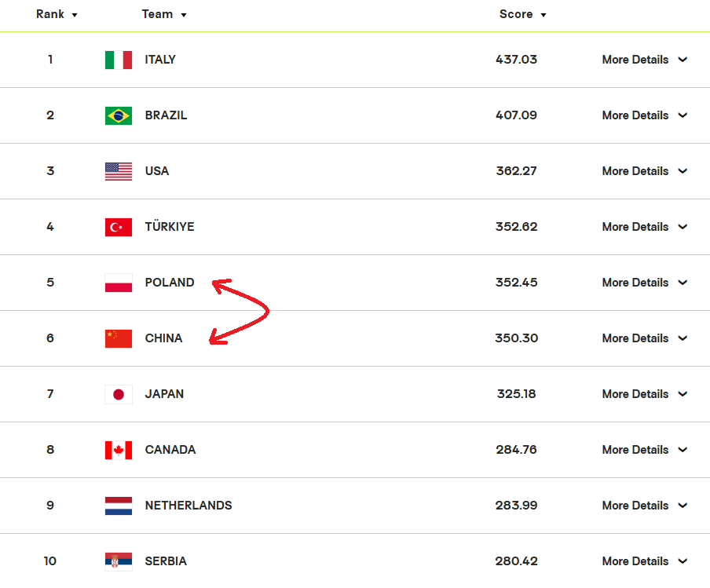Viewport: 710px width, 588px height.
Task: Sort the table by Team column
Action: point(164,14)
